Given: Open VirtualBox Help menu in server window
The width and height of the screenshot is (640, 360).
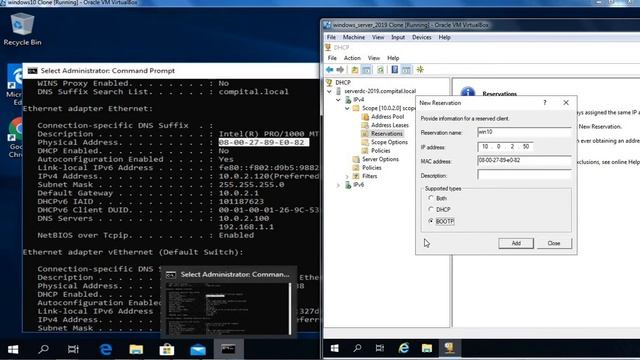Looking at the screenshot, I should click(x=444, y=37).
